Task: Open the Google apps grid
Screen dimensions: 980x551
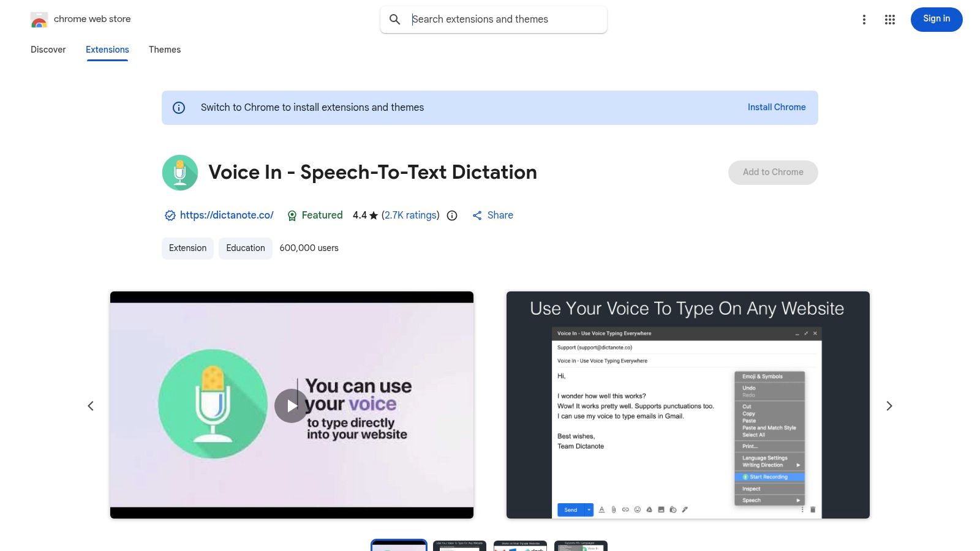Action: pyautogui.click(x=890, y=20)
